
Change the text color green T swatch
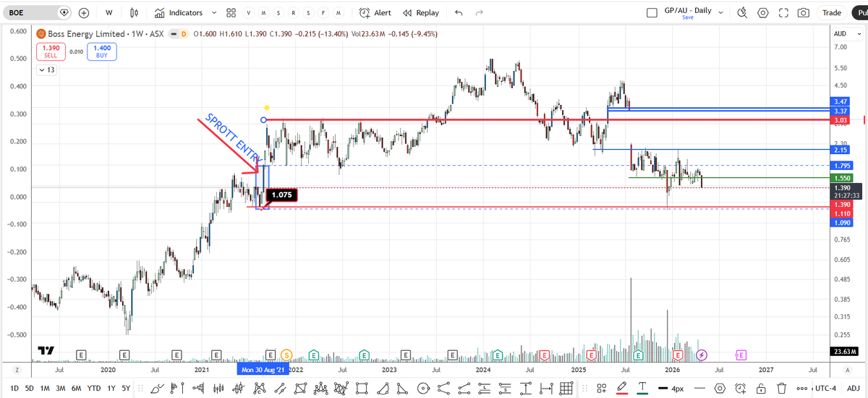pyautogui.click(x=642, y=389)
